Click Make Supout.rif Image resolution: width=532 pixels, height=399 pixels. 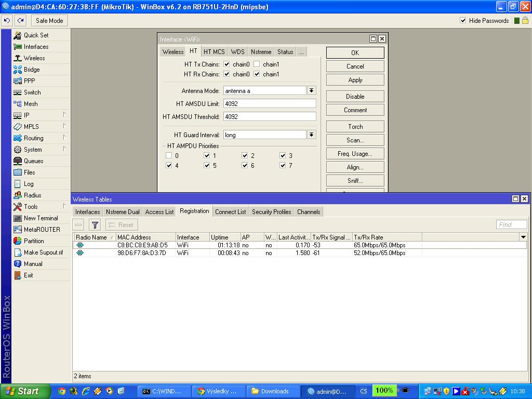pos(43,252)
